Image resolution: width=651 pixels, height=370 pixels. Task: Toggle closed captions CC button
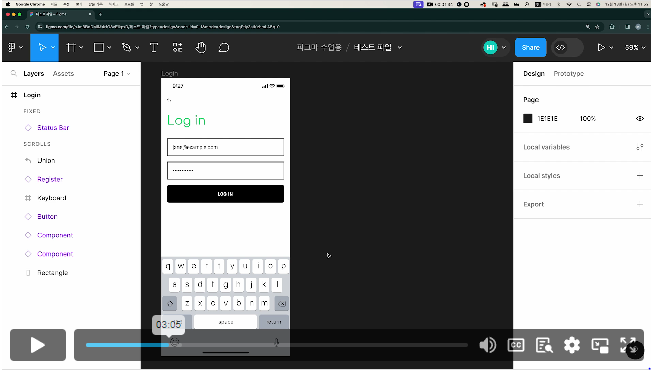tap(516, 345)
